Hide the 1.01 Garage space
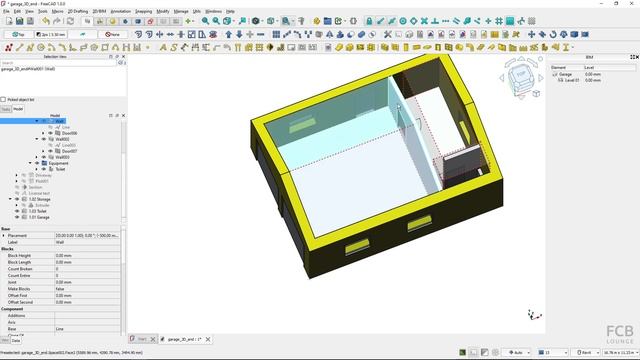Image resolution: width=640 pixels, height=360 pixels. point(17,217)
